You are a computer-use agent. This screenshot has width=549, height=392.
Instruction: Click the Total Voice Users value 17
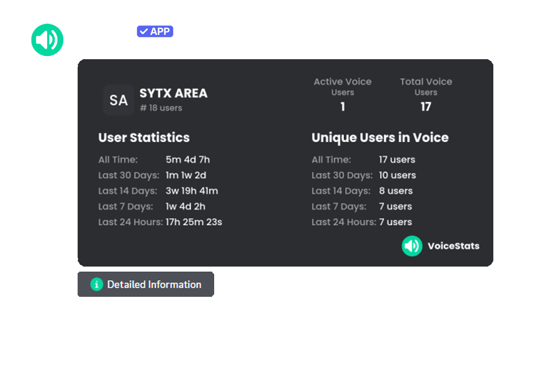(426, 107)
